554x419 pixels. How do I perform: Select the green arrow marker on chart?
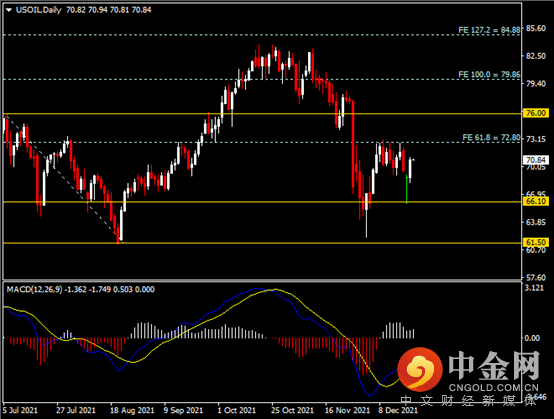point(407,189)
